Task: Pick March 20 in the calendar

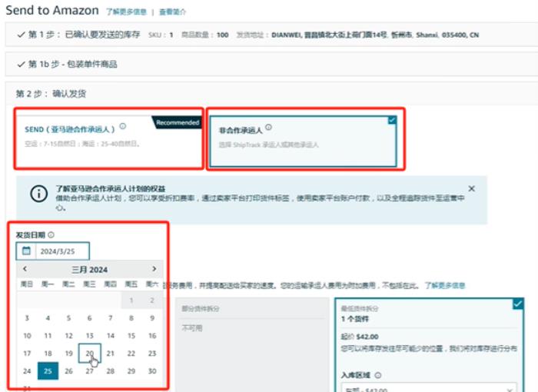Action: pyautogui.click(x=89, y=354)
